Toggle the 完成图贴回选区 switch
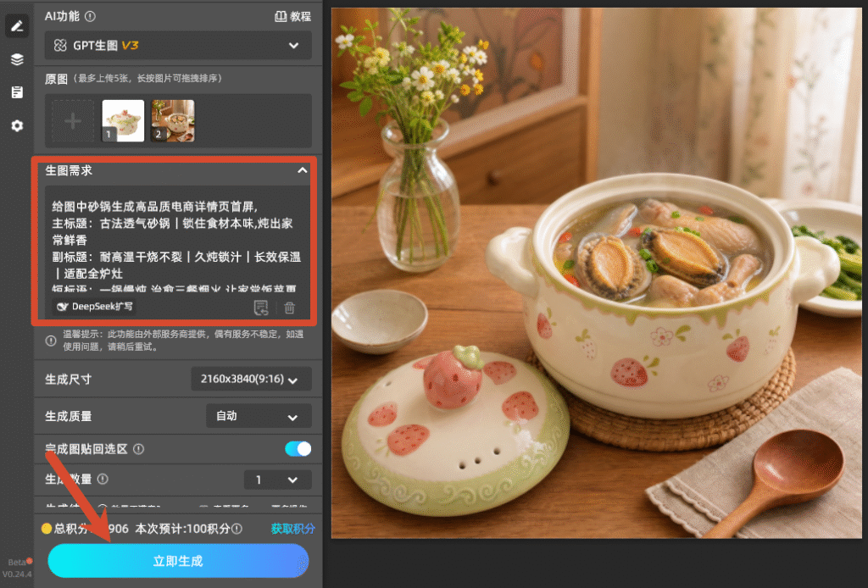 click(x=298, y=448)
